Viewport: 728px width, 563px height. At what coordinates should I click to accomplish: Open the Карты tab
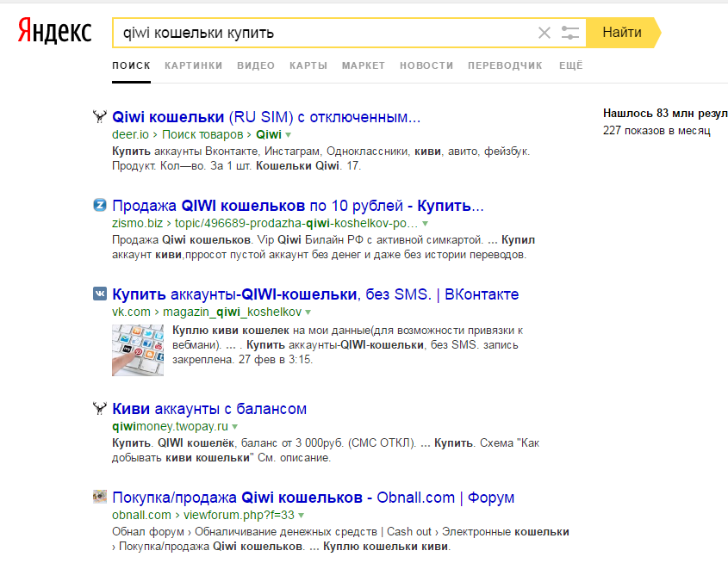(x=308, y=65)
